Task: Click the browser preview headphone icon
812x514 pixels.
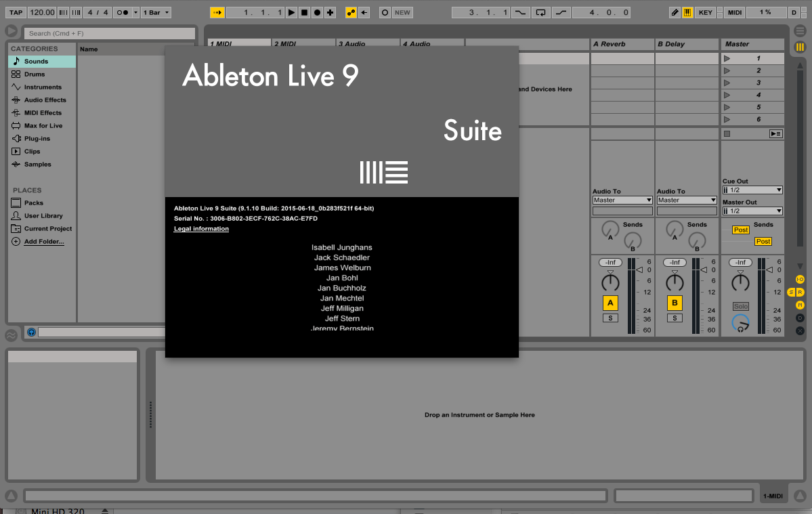Action: [31, 333]
